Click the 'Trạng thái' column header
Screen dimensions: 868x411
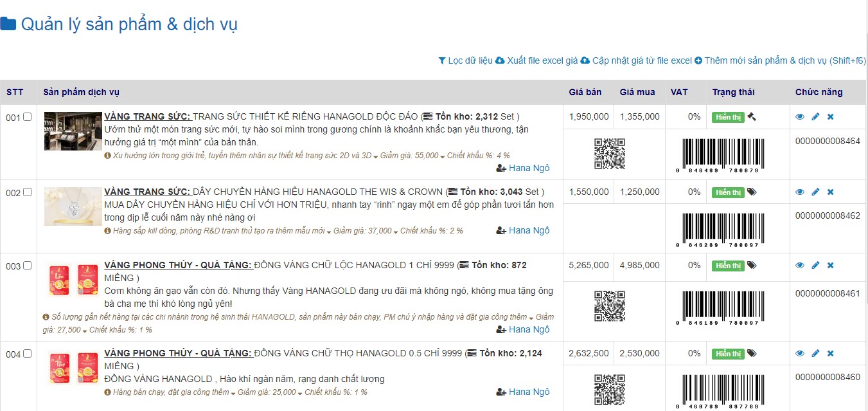pyautogui.click(x=733, y=92)
